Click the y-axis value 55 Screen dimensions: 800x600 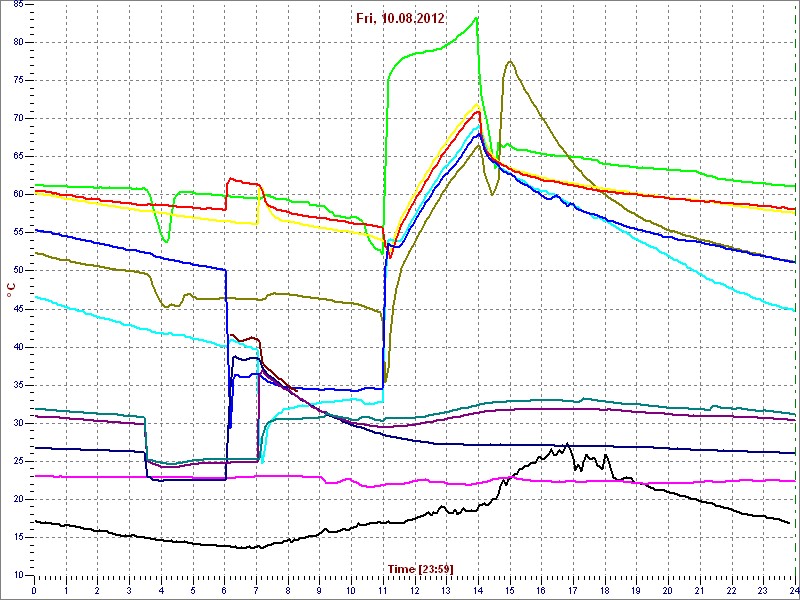[17, 233]
